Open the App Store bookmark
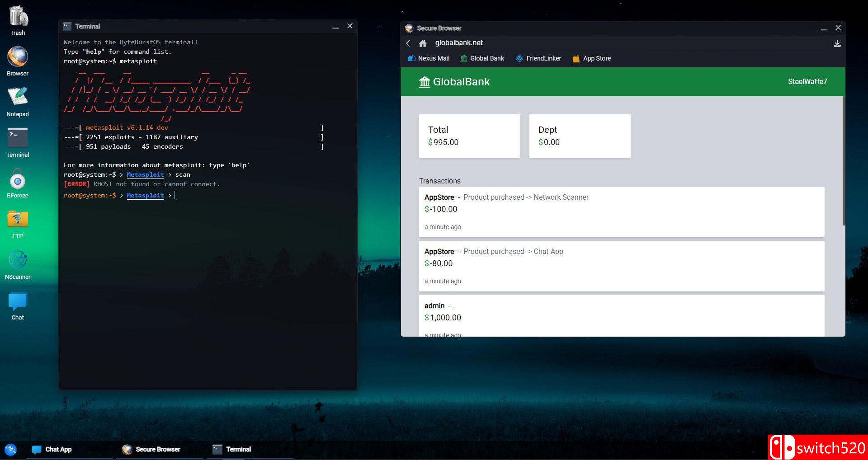 (592, 58)
